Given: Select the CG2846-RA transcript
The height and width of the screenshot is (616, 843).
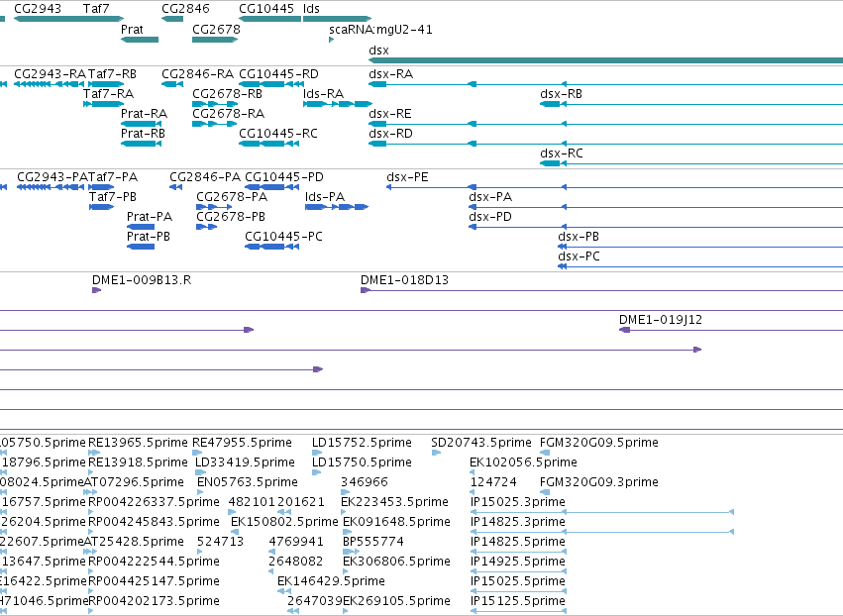Looking at the screenshot, I should coord(172,84).
